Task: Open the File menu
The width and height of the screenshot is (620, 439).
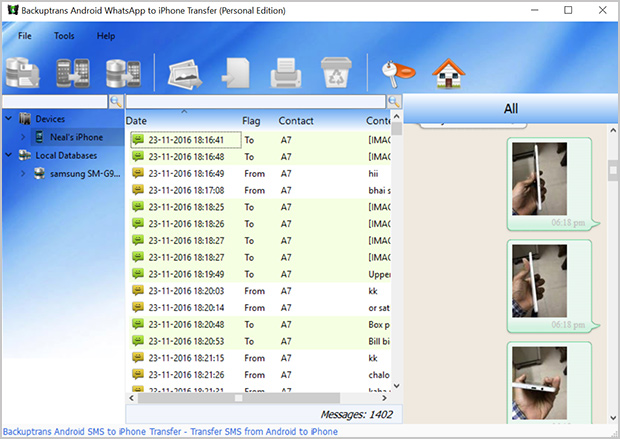Action: click(x=25, y=36)
